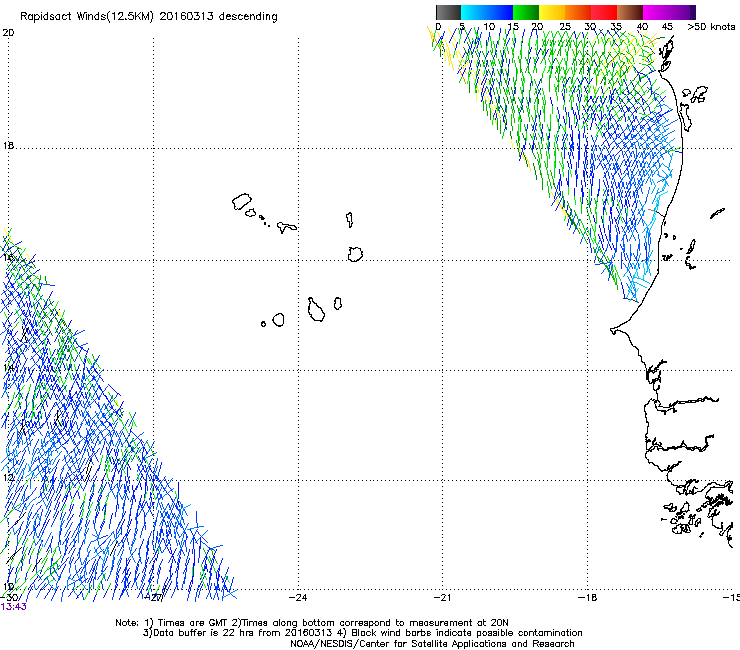Viewport: 740px width, 650px height.
Task: Click the cyan 5-10 knots legend segment
Action: pos(474,12)
